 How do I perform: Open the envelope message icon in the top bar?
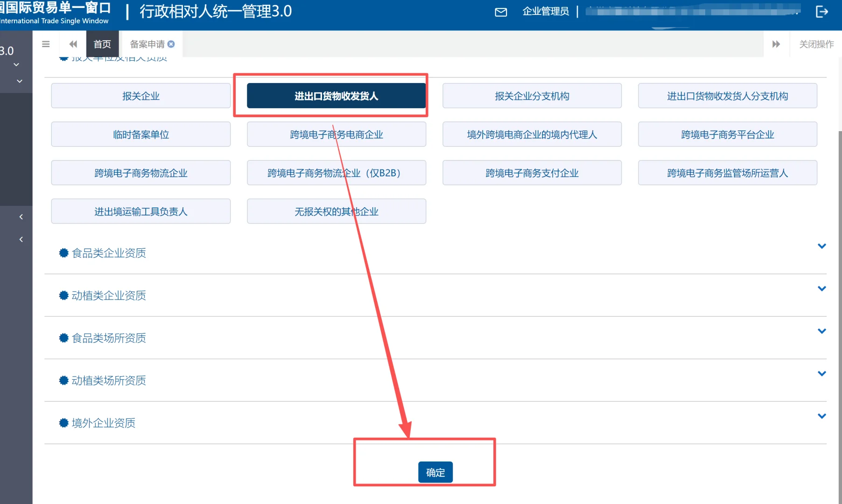tap(500, 13)
